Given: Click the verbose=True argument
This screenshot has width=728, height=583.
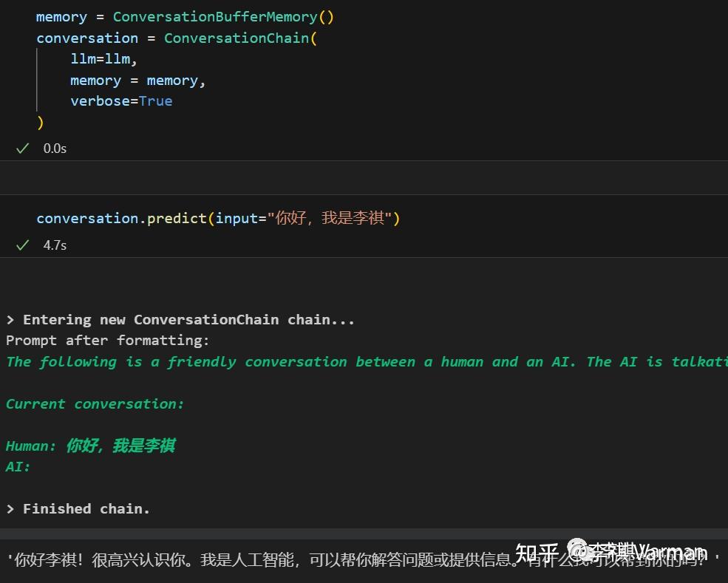Looking at the screenshot, I should coord(121,101).
